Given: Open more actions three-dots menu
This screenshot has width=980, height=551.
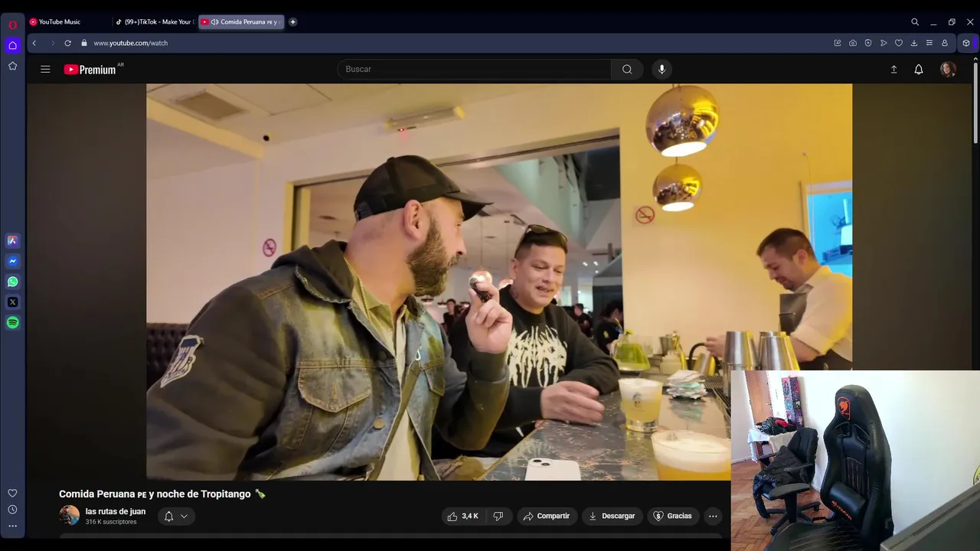Looking at the screenshot, I should [713, 517].
